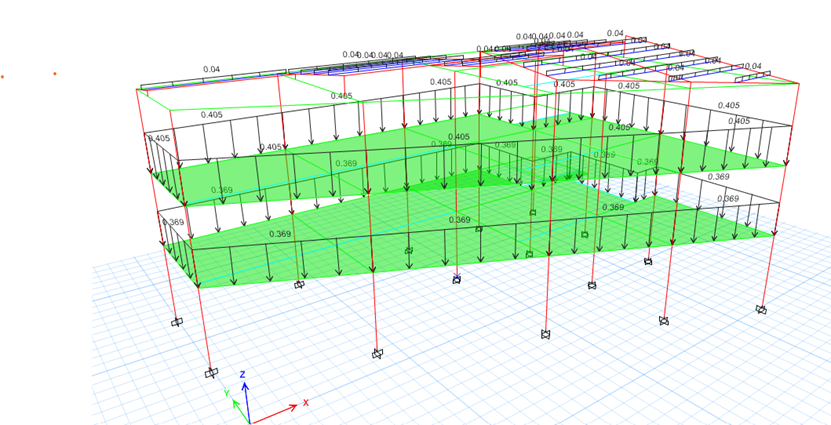
Task: Click the green Y axis label
Action: [226, 392]
